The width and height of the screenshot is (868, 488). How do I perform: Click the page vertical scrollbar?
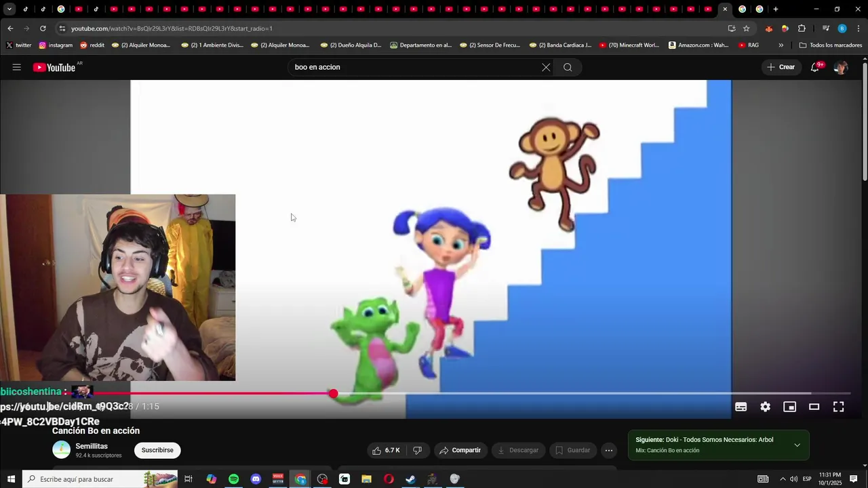point(865,122)
